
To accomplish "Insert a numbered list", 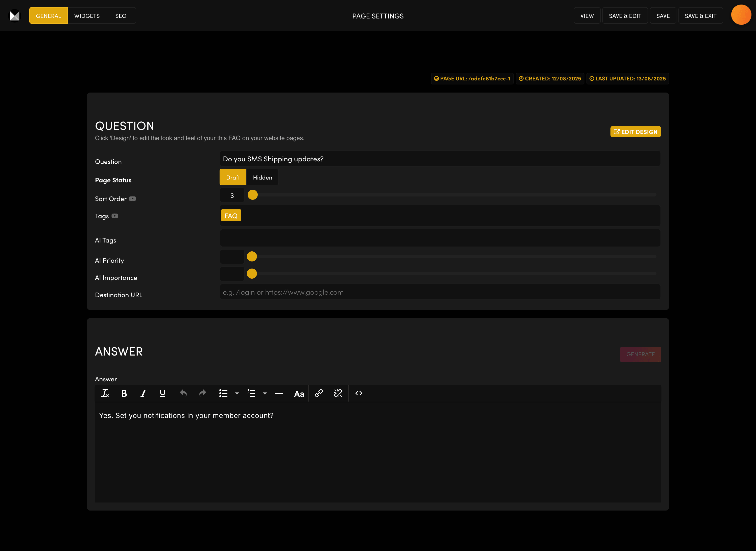I will pos(251,393).
